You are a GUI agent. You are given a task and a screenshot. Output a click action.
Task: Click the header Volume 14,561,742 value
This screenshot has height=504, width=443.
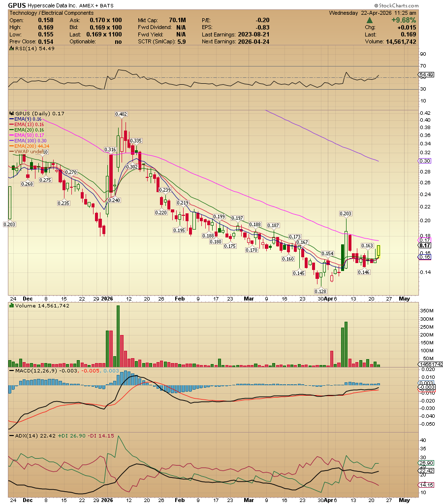pos(401,42)
